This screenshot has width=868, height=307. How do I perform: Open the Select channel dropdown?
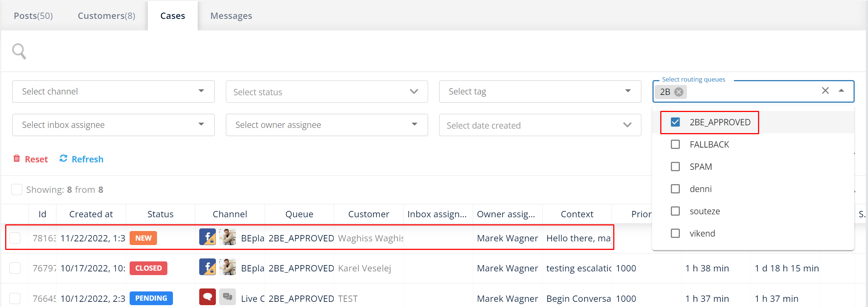[113, 92]
